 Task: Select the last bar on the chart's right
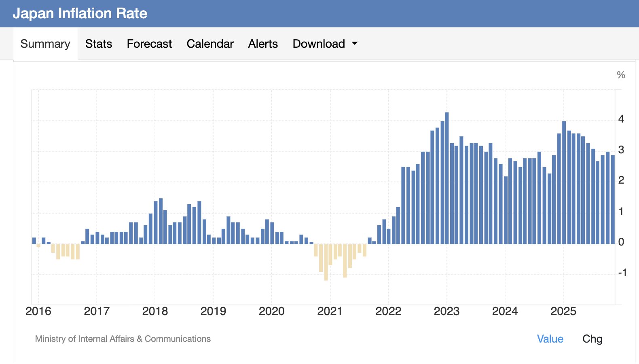coord(613,199)
